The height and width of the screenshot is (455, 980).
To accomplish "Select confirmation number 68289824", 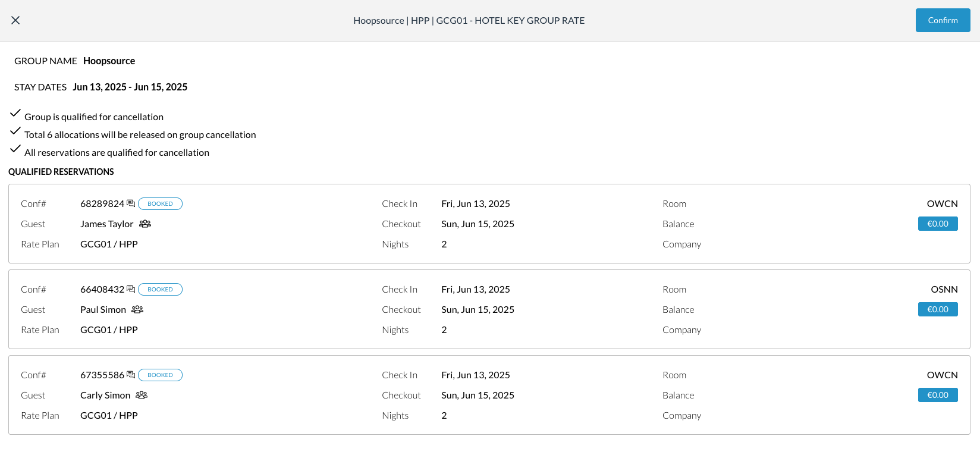I will (x=102, y=203).
